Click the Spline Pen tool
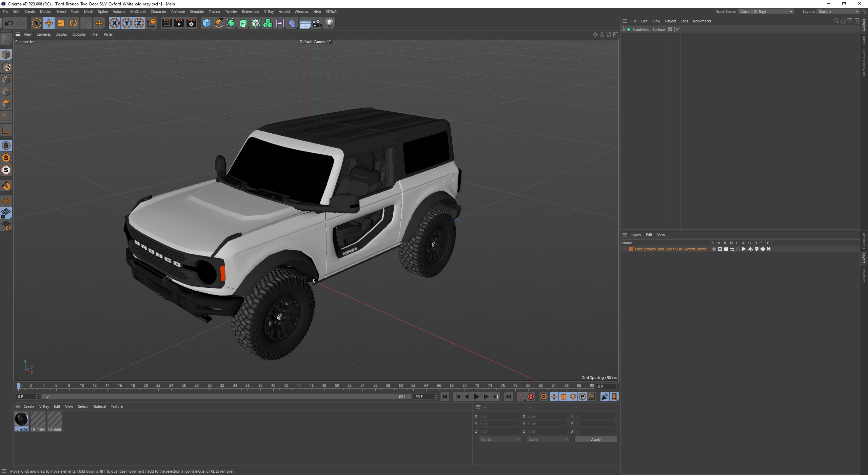Viewport: 868px width, 475px height. coord(219,23)
